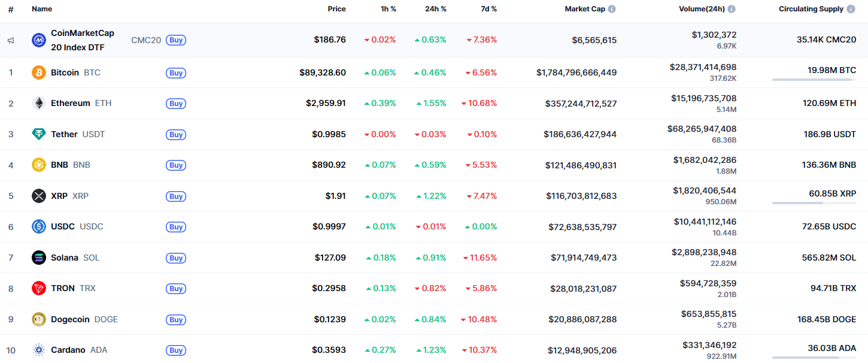This screenshot has width=868, height=363.
Task: Open the Volume(24h) info tooltip icon
Action: 732,8
